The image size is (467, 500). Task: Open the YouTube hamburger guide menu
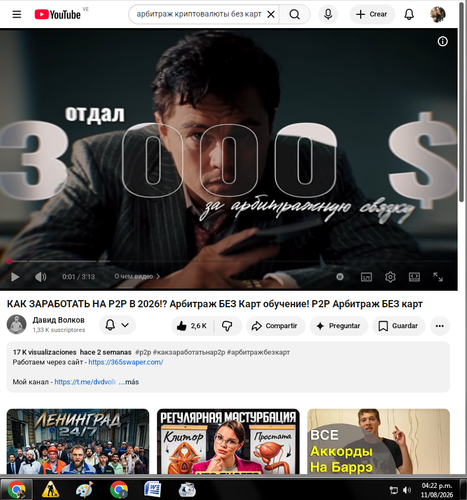point(17,14)
